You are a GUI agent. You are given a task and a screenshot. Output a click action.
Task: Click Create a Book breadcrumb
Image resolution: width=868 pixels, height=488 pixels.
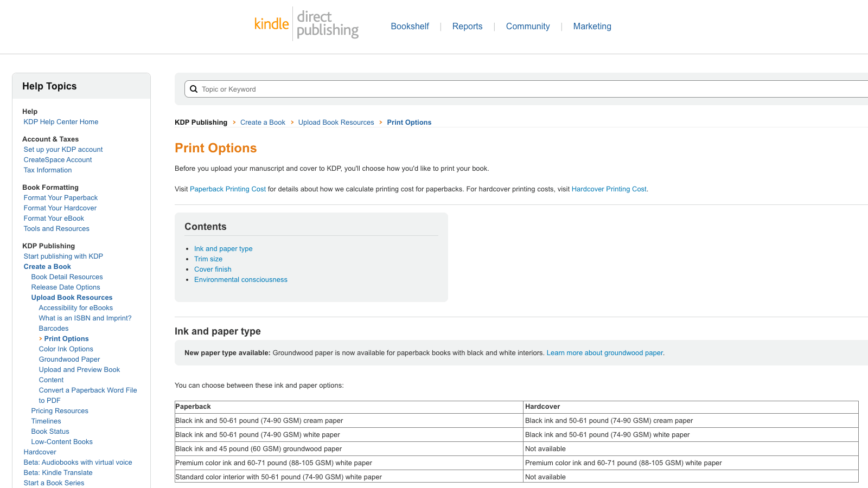[x=263, y=123]
